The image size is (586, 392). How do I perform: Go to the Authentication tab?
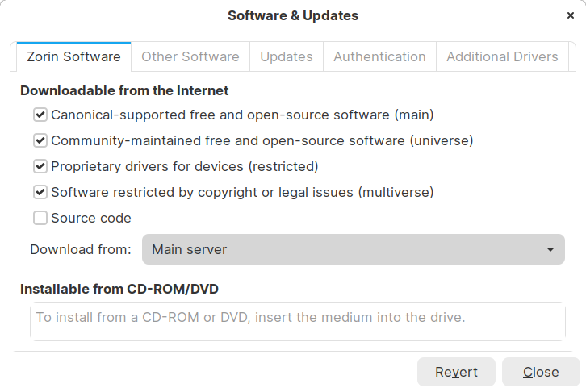click(379, 57)
